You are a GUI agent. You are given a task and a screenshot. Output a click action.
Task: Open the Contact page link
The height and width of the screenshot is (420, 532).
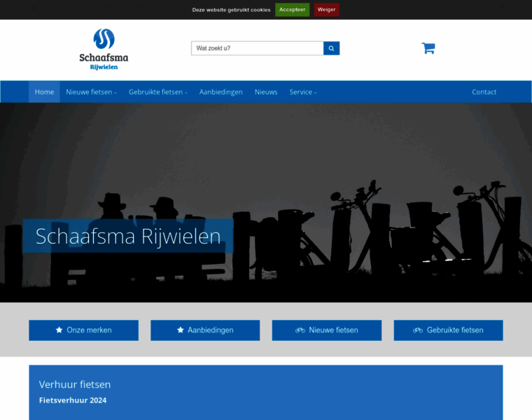(x=484, y=92)
